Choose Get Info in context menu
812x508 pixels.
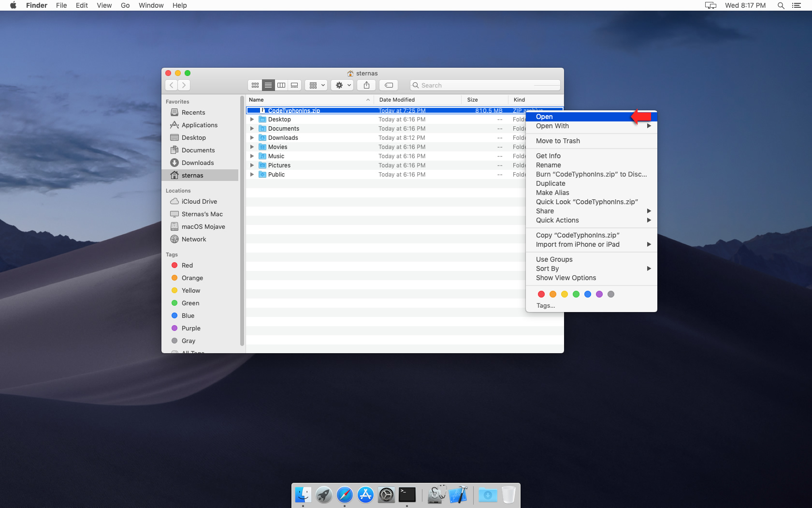click(x=591, y=156)
